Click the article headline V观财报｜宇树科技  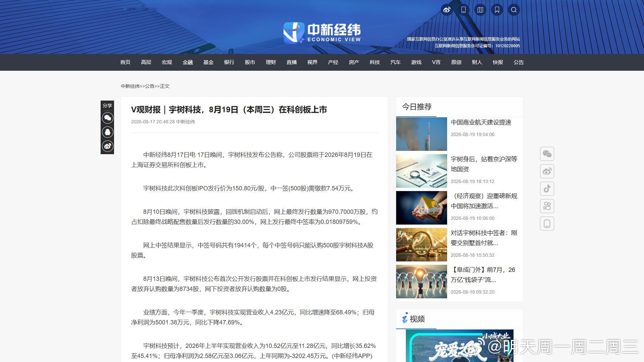[229, 110]
